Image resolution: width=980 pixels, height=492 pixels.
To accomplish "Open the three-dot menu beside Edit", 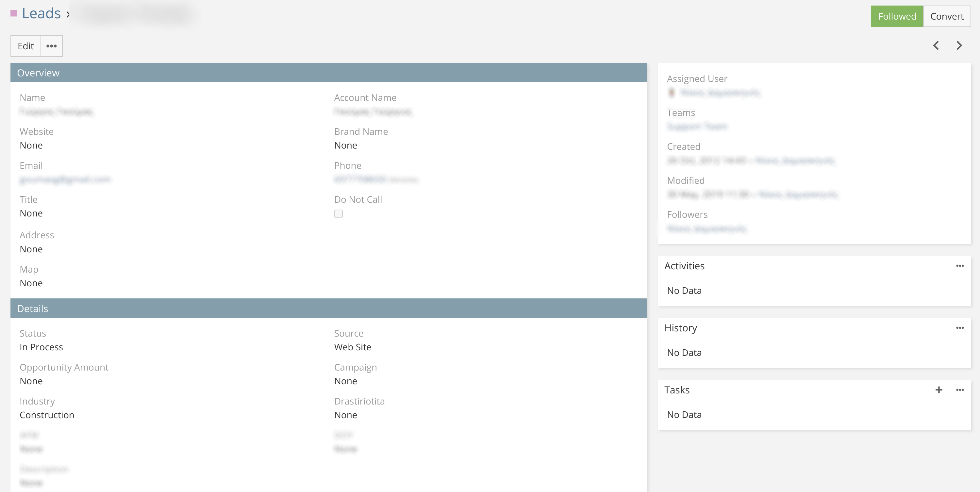I will (51, 46).
